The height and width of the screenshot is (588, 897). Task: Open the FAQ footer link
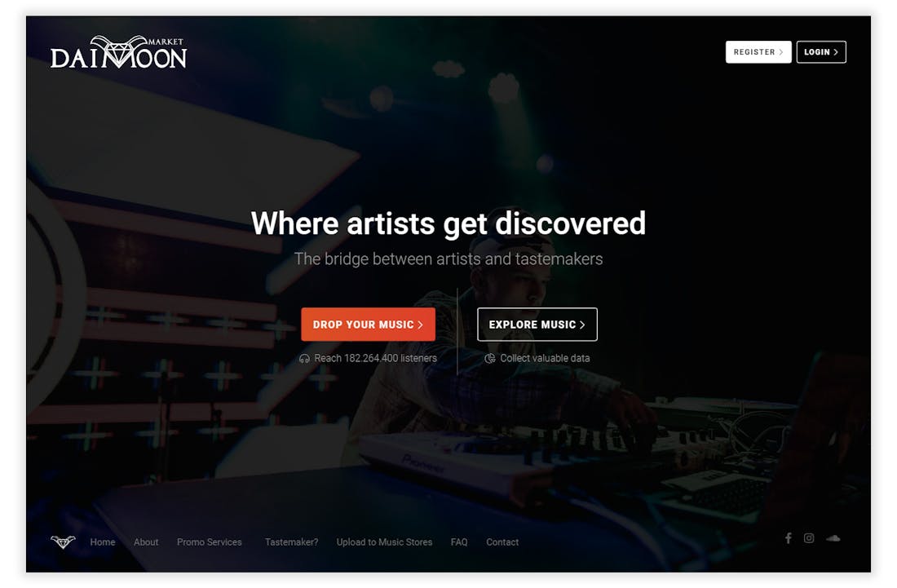[x=459, y=542]
